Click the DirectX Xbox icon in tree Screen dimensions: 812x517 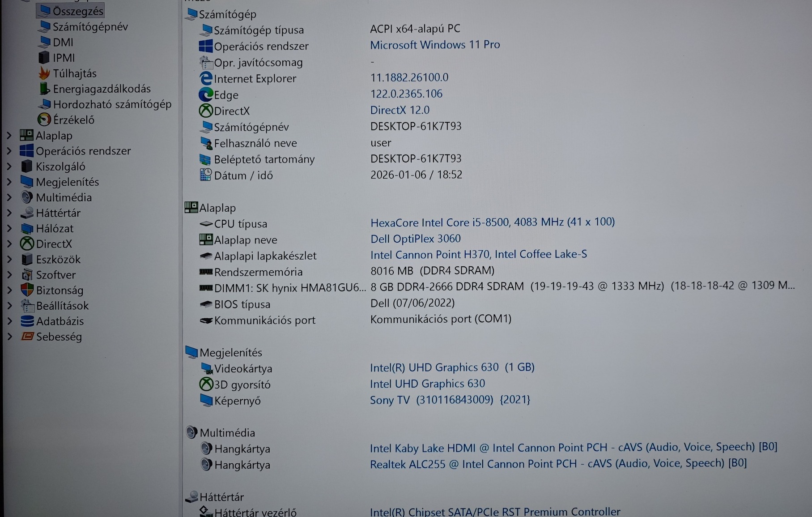(27, 244)
